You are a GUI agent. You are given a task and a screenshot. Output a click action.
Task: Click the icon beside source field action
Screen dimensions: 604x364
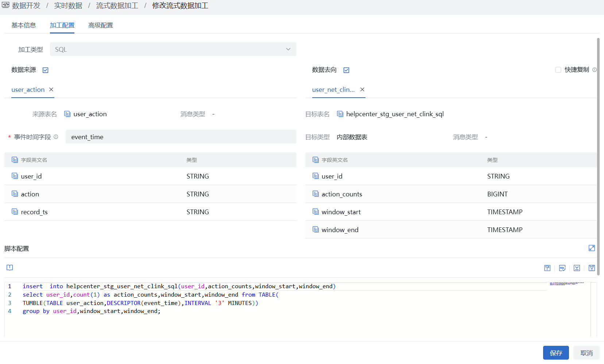pos(15,193)
